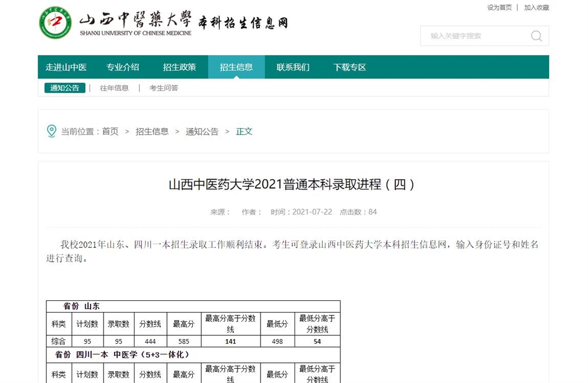The width and height of the screenshot is (588, 383).
Task: Click the date 时间：2021-07-22
Action: click(301, 211)
